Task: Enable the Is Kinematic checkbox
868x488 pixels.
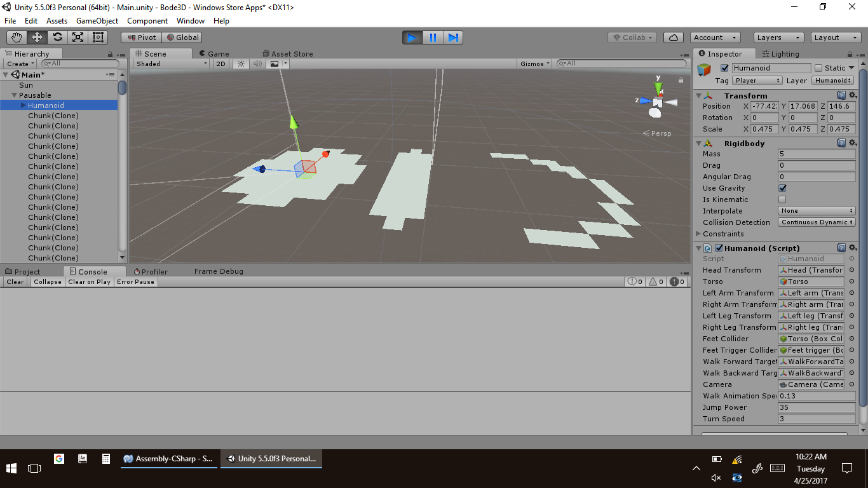Action: point(782,200)
